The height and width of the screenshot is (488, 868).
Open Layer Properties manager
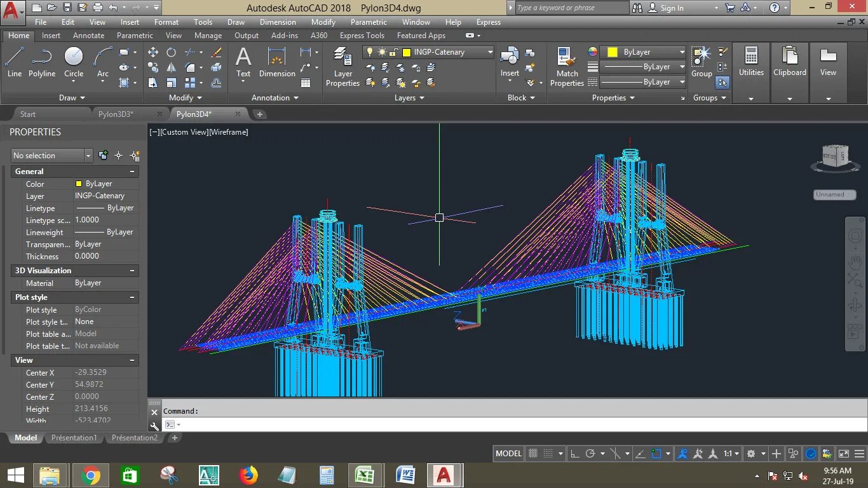pos(342,67)
